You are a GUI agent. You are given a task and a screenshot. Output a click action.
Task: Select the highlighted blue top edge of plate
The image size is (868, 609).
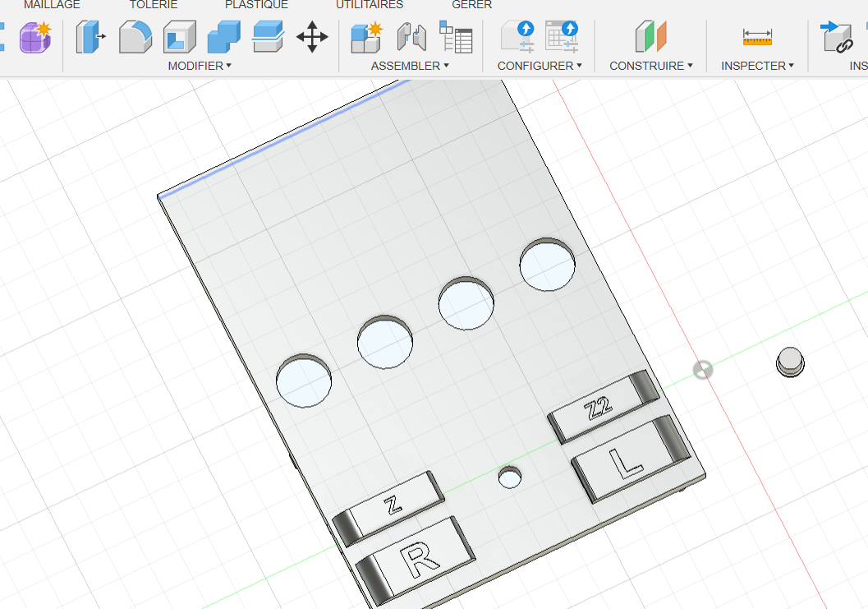click(x=284, y=137)
